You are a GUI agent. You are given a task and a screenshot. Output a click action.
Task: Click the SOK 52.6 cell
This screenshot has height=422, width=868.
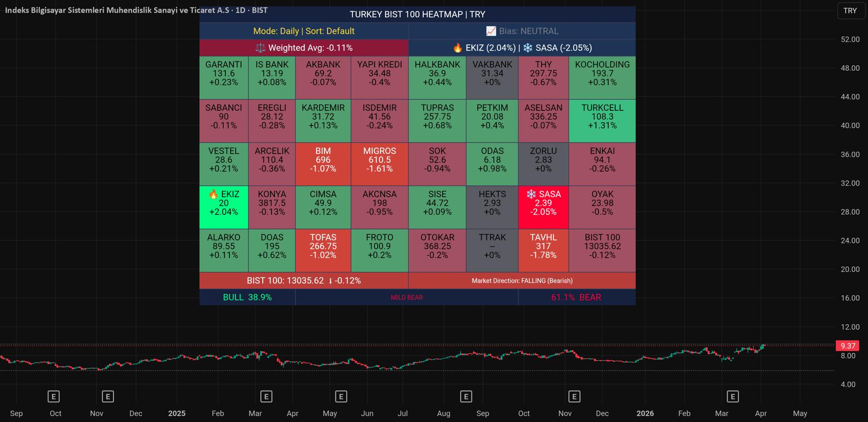(437, 164)
